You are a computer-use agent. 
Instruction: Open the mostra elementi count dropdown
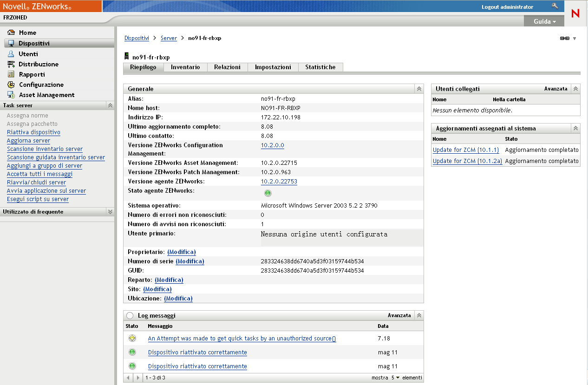(x=395, y=378)
